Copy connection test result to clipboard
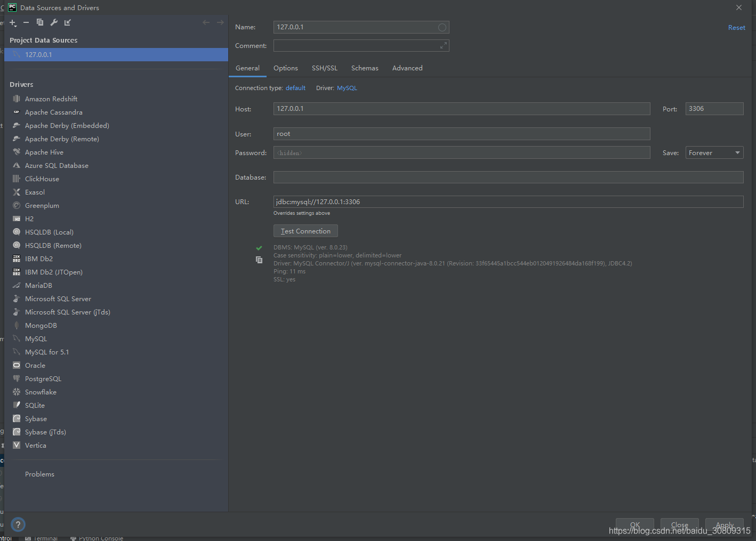 point(259,260)
